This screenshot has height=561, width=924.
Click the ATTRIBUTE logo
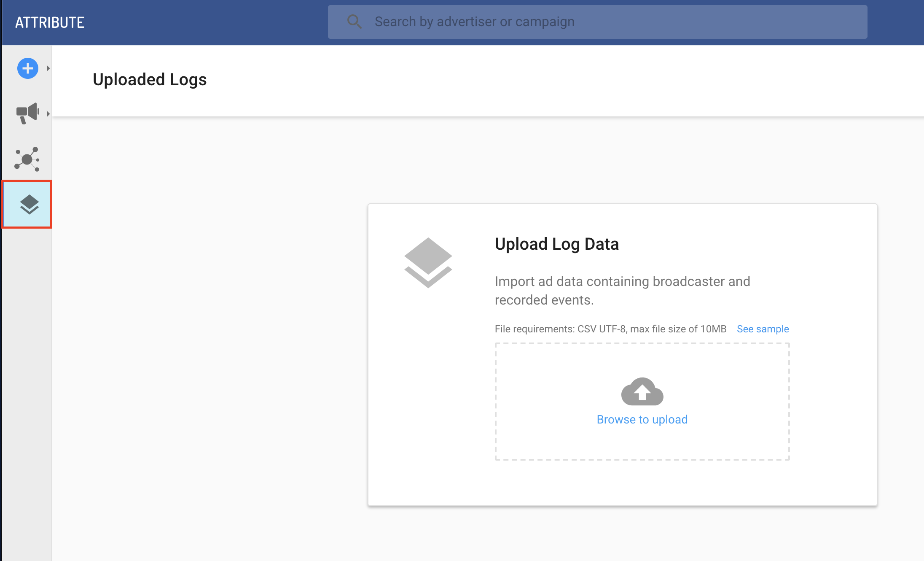click(50, 22)
